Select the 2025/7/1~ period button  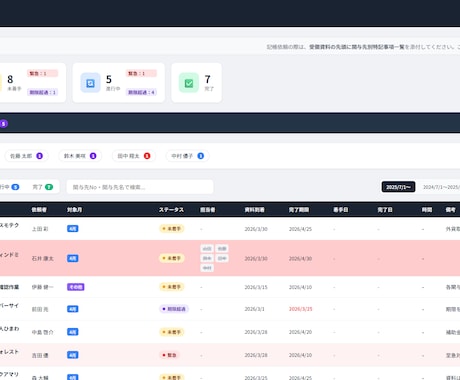click(398, 187)
